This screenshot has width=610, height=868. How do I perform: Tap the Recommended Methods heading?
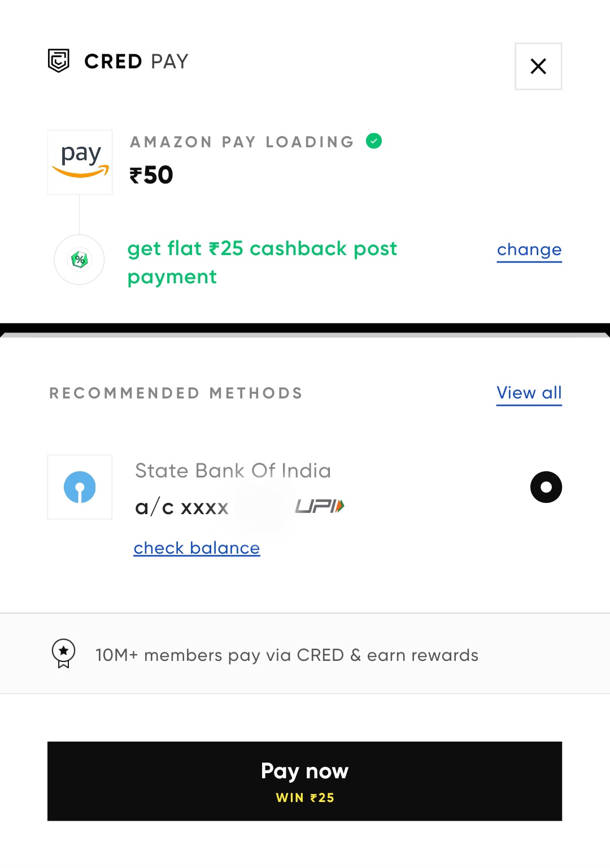coord(176,393)
